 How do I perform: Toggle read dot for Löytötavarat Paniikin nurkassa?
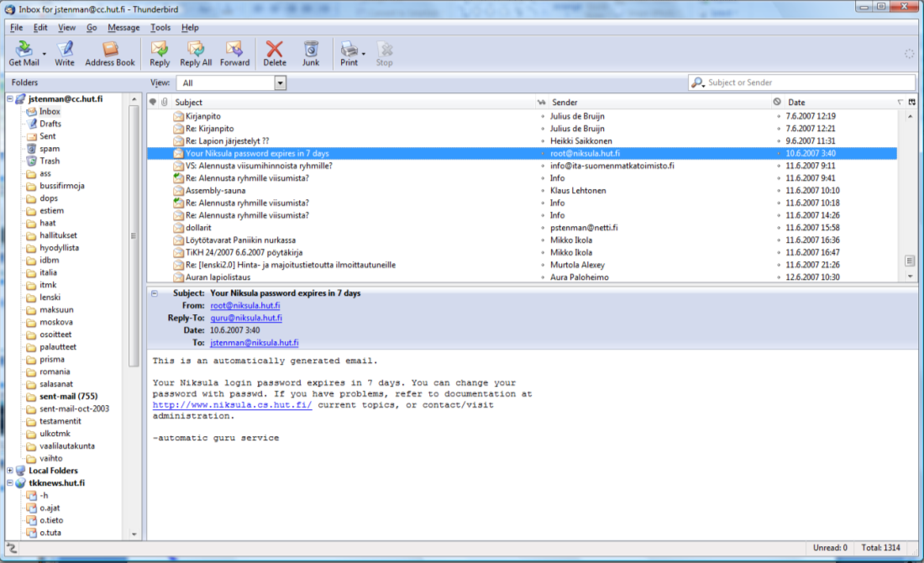coord(543,240)
